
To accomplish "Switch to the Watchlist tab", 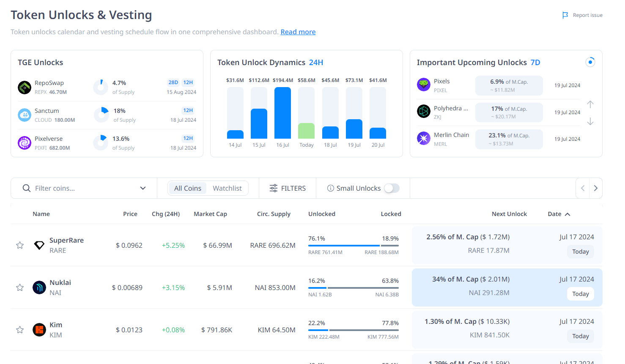I will pyautogui.click(x=227, y=188).
